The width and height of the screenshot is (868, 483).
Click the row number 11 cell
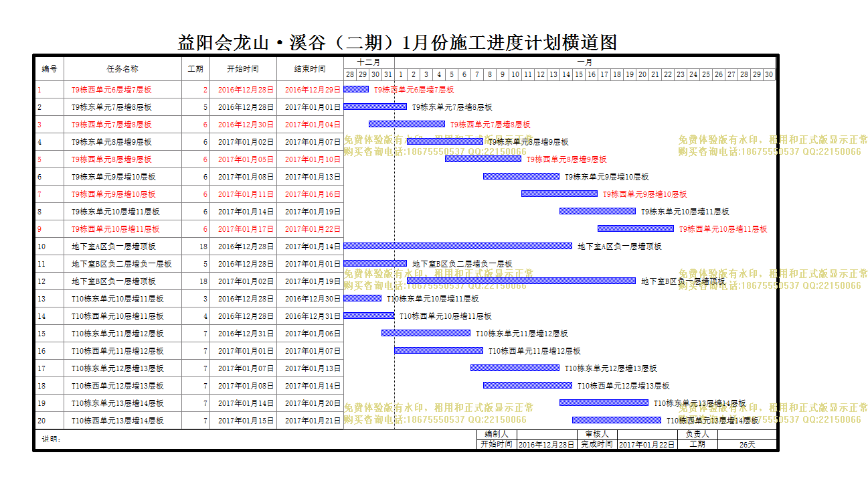tap(50, 264)
